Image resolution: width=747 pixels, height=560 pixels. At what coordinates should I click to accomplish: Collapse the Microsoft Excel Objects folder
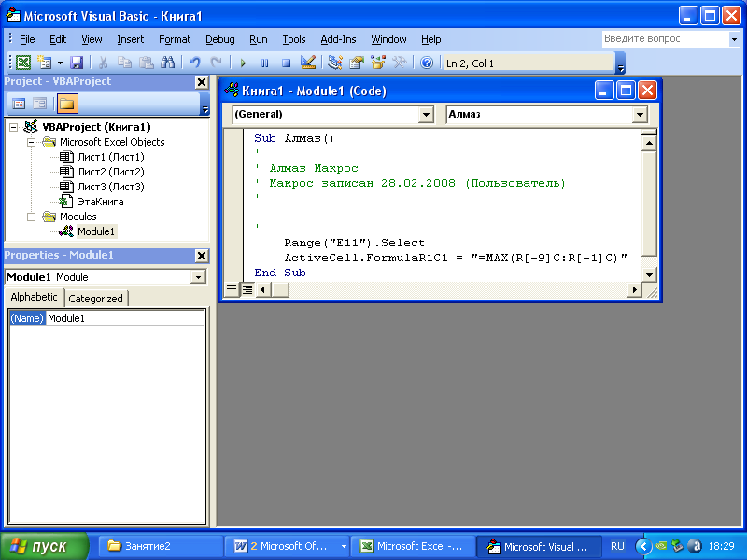coord(32,142)
